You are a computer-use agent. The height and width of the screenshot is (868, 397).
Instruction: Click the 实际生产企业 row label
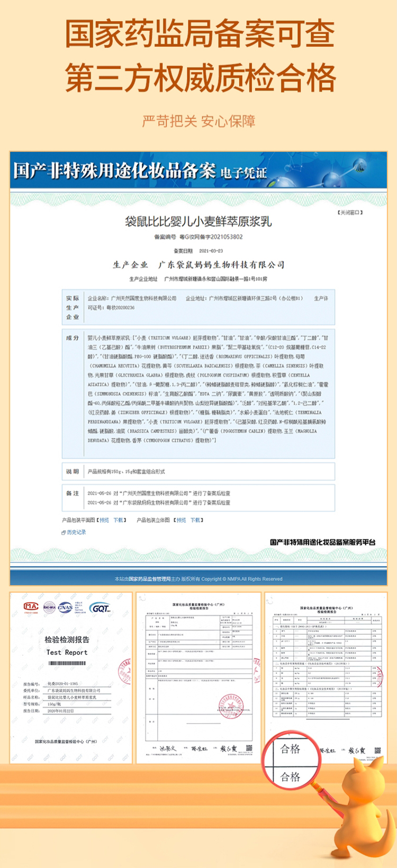coord(73,307)
